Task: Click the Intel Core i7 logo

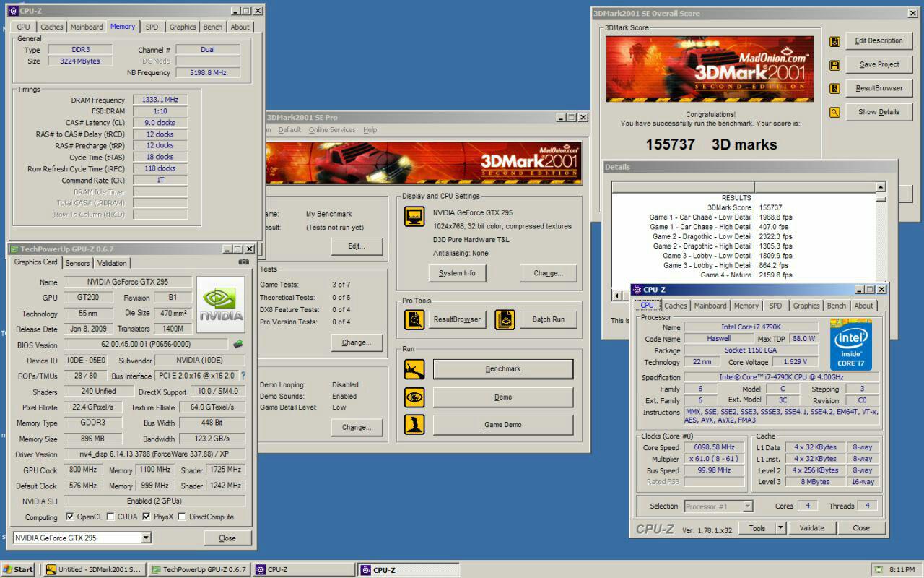Action: [851, 345]
